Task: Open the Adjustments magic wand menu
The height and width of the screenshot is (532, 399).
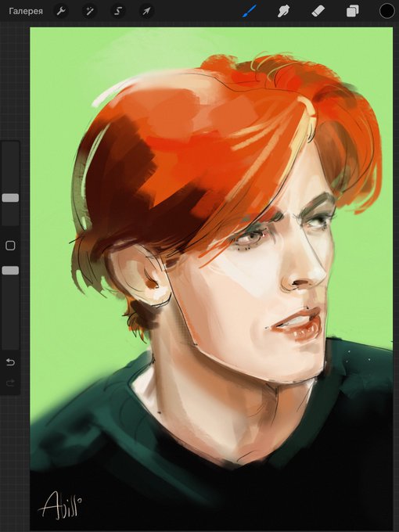Action: click(89, 11)
